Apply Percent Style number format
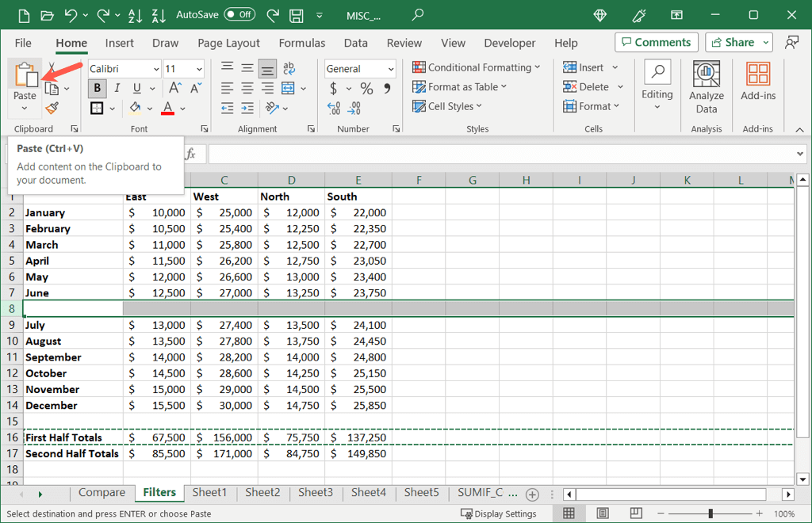Screen dimensions: 812x523 tap(366, 88)
